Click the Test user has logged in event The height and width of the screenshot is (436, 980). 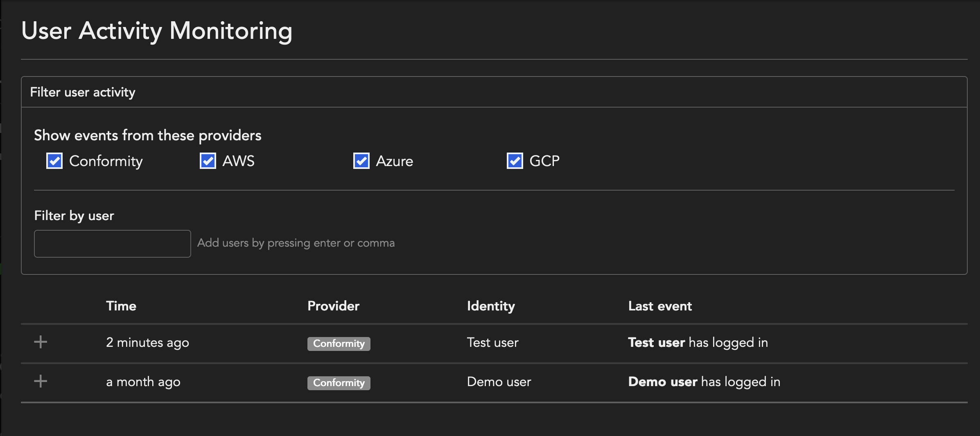pyautogui.click(x=698, y=342)
